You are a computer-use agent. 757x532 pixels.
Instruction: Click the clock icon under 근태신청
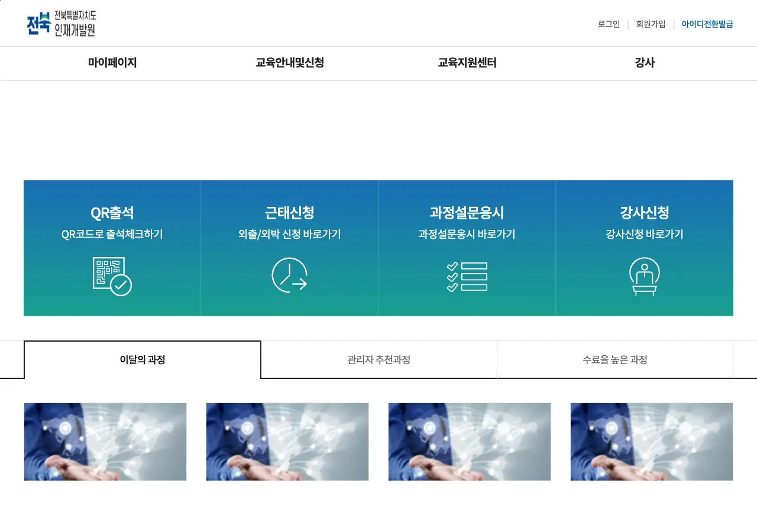[x=289, y=275]
